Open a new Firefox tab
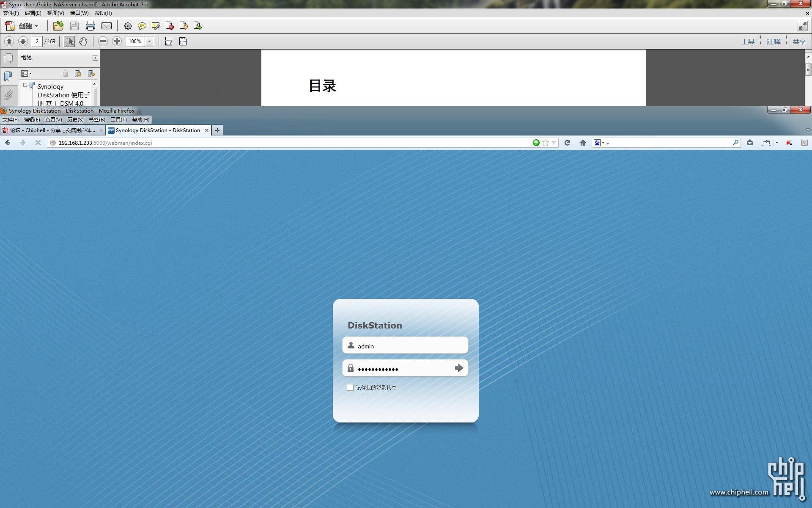This screenshot has width=812, height=508. (x=217, y=130)
